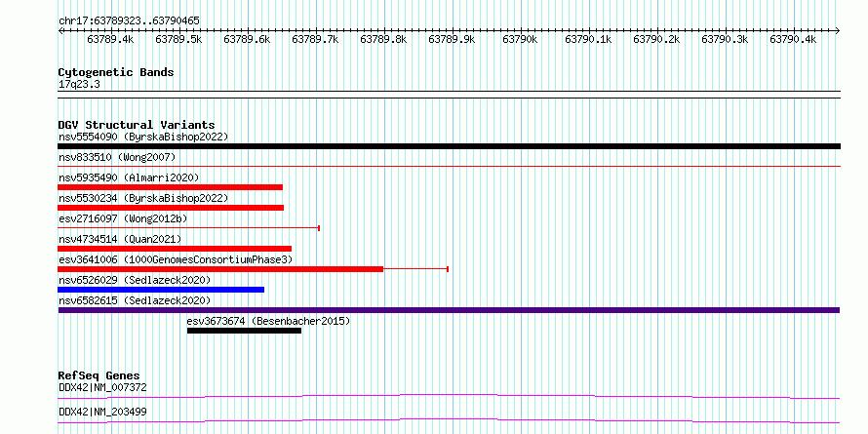This screenshot has height=434, width=868.
Task: Select the nsv833510 (Wong2007) label
Action: pyautogui.click(x=117, y=157)
